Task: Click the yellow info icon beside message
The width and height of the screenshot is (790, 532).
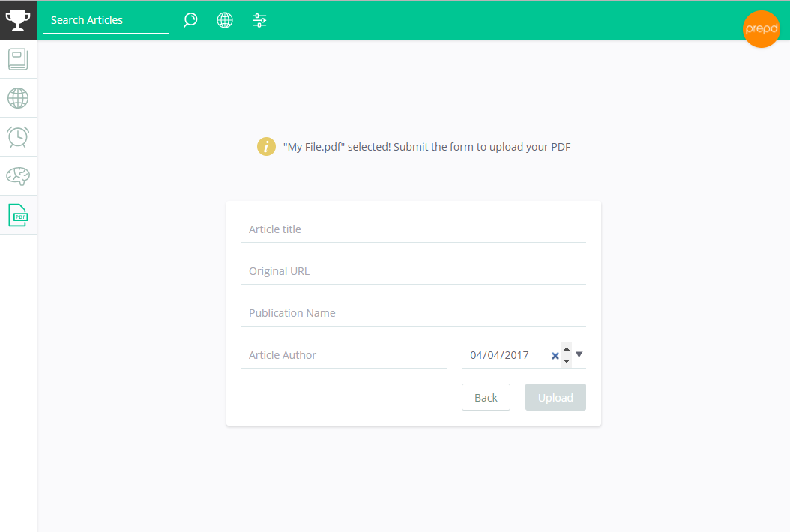Action: tap(266, 147)
